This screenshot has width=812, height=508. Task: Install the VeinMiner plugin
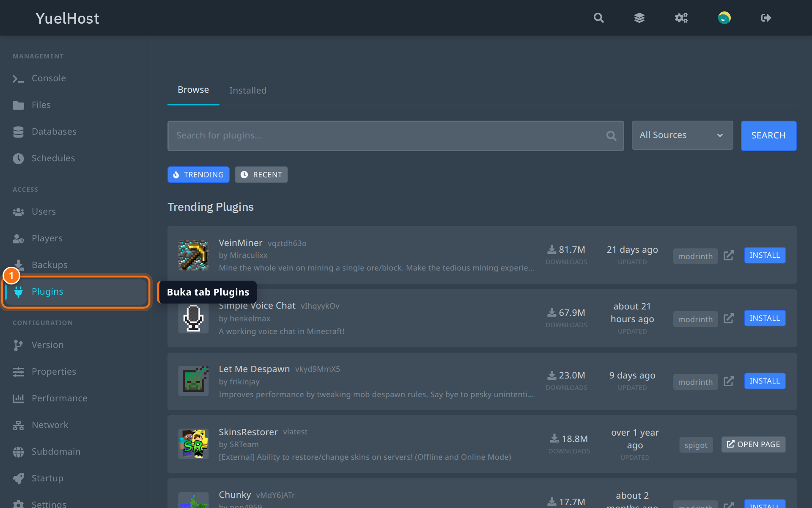[x=765, y=255]
